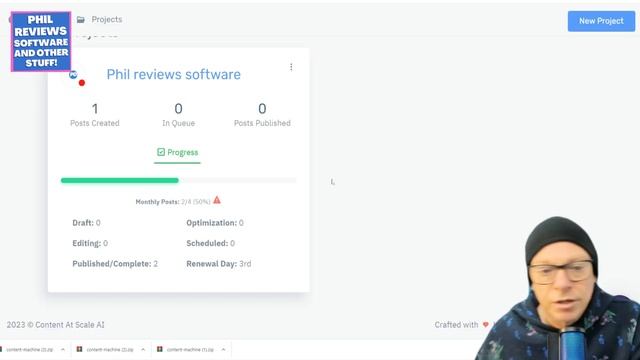Click the 'Scheduled: 0' value

click(210, 243)
